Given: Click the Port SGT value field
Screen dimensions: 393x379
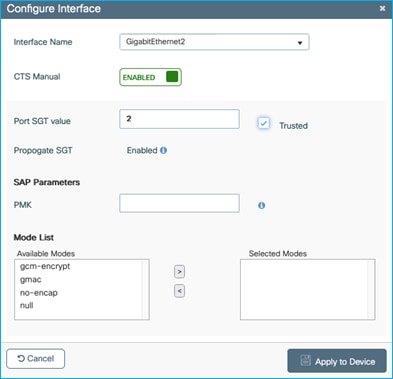Looking at the screenshot, I should 179,119.
